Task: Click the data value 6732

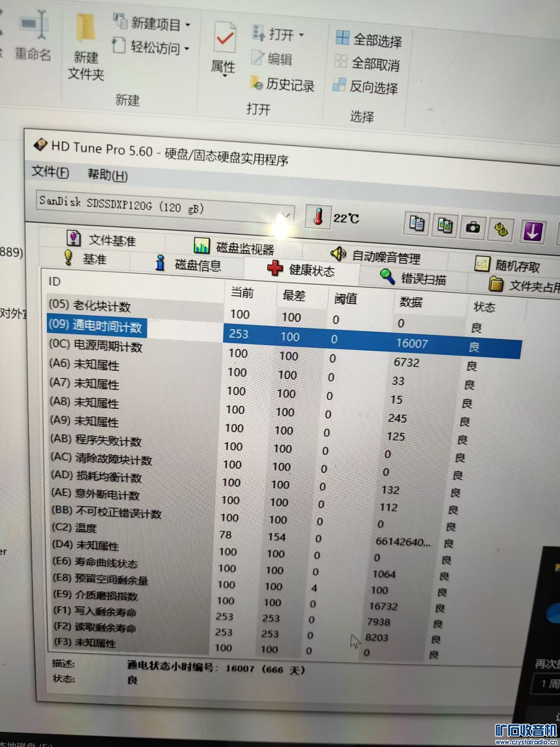Action: point(406,362)
